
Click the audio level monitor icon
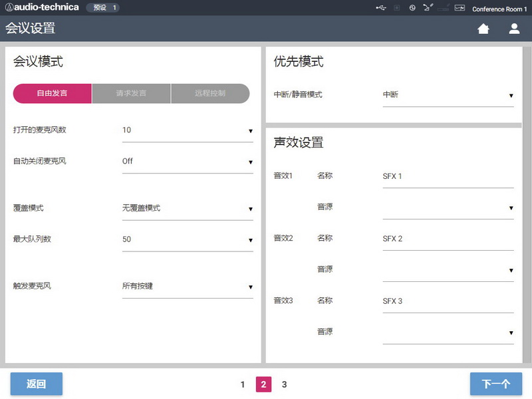tap(459, 8)
